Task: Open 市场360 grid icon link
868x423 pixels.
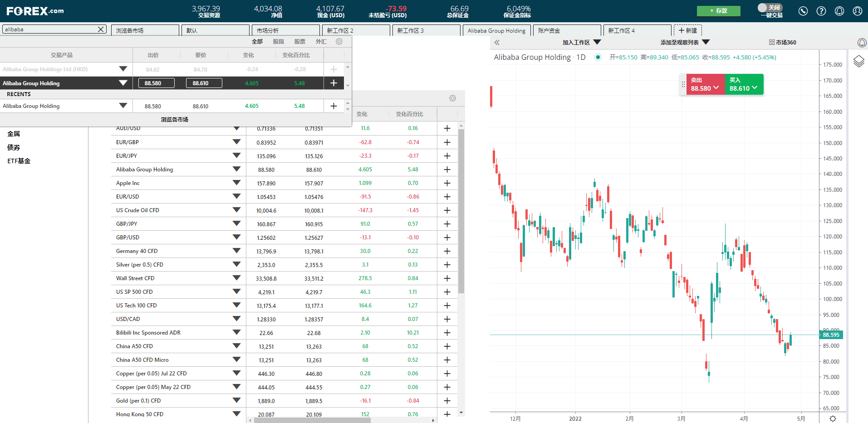Action: click(783, 43)
